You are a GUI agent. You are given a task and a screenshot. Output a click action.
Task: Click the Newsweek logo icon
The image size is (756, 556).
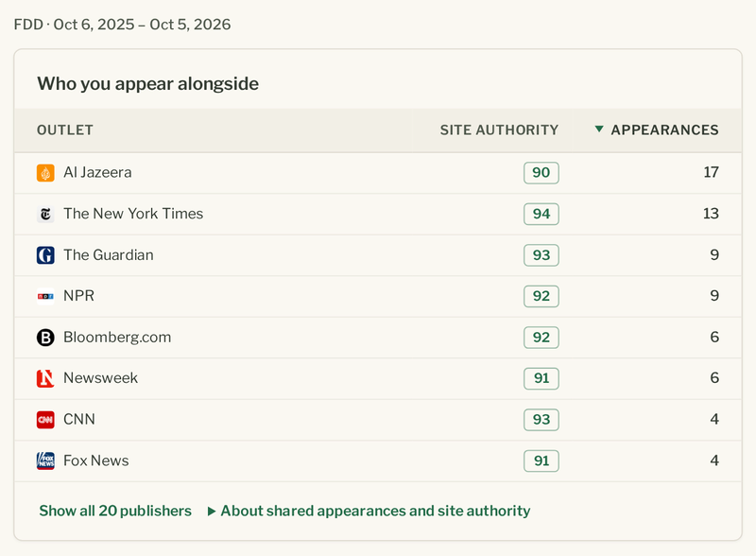tap(45, 378)
